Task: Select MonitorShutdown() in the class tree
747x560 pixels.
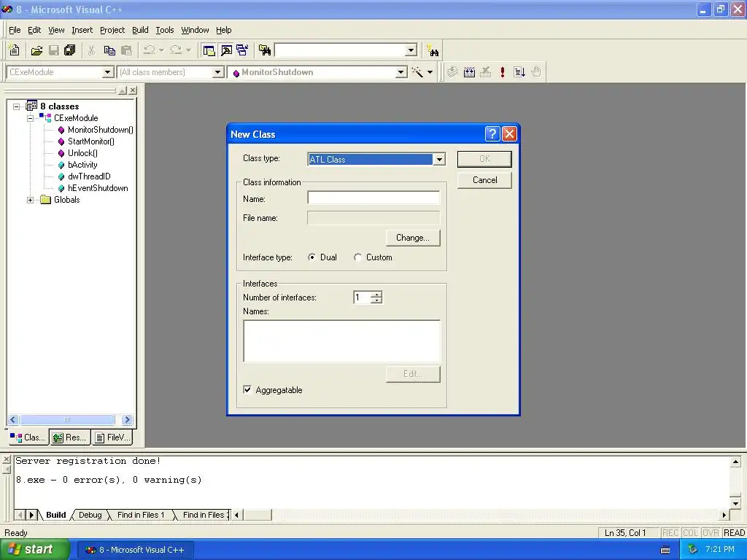Action: pos(100,130)
